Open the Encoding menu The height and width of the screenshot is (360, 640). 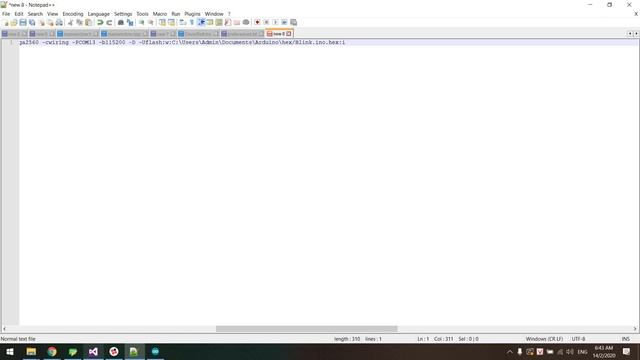coord(73,14)
